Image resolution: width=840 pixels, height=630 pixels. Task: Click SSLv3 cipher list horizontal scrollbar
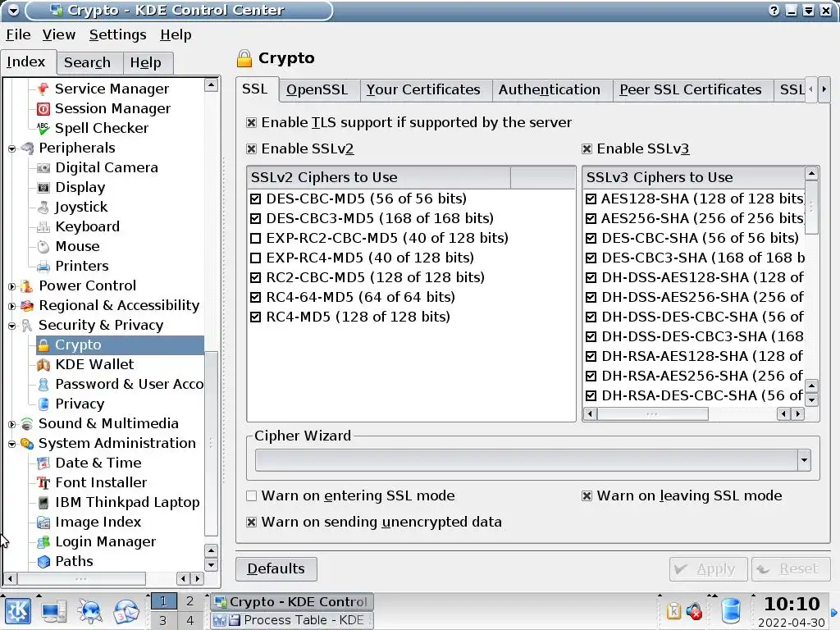[x=652, y=413]
